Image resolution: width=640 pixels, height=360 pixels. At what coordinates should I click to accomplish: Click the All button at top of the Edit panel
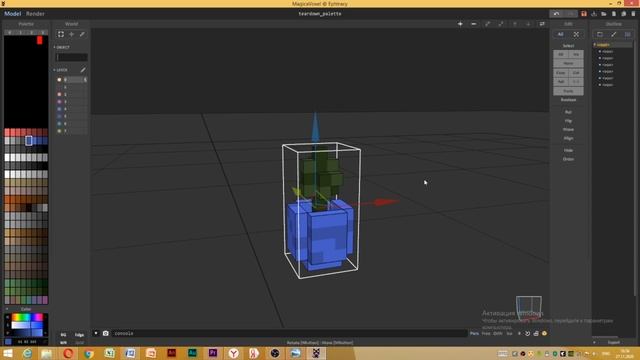[x=560, y=34]
